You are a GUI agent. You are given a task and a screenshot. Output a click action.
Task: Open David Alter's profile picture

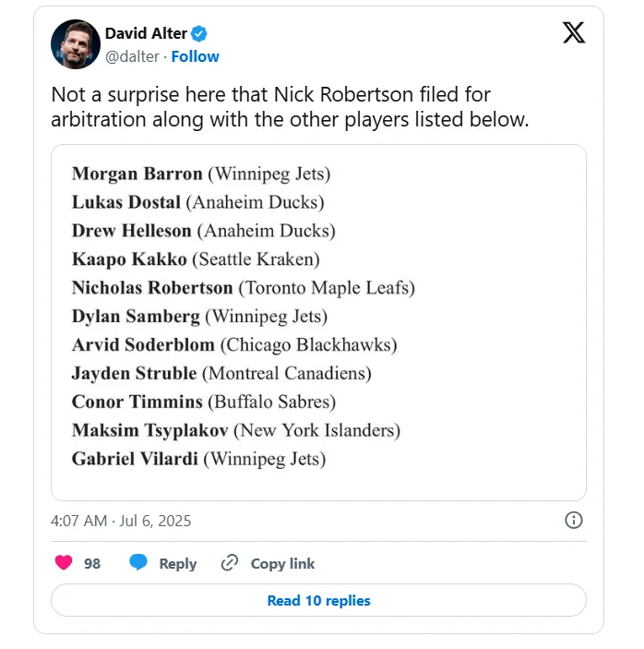pos(76,44)
